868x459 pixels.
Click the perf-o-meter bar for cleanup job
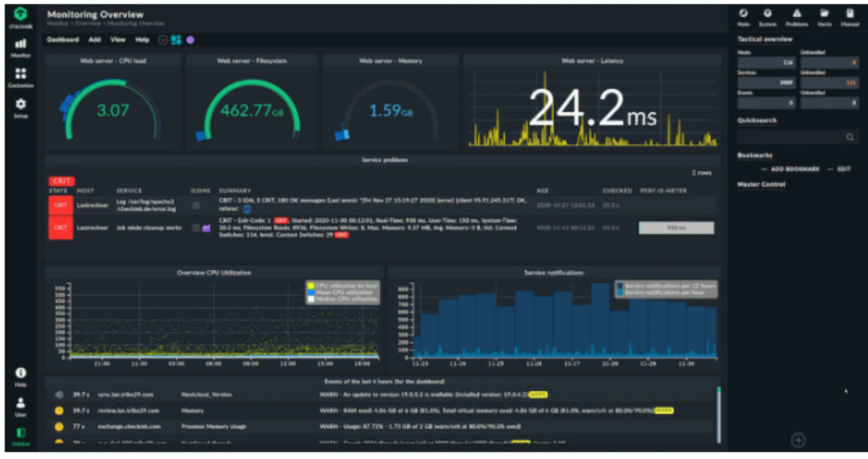click(676, 228)
